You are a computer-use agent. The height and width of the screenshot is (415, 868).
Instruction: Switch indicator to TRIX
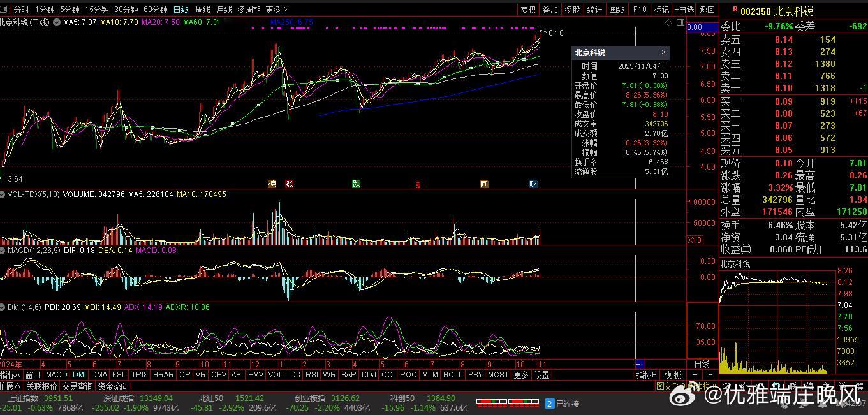click(139, 375)
